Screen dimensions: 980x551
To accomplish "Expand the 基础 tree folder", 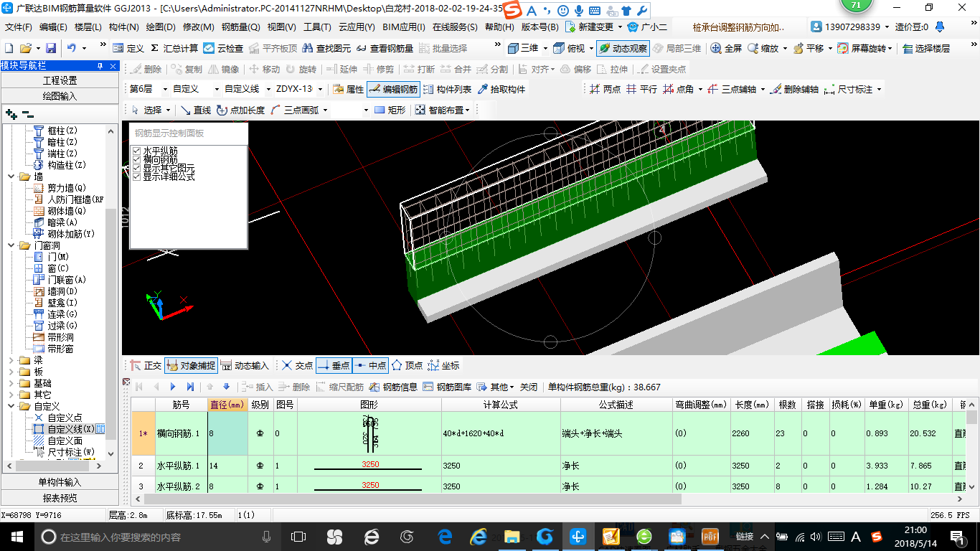I will click(x=11, y=383).
